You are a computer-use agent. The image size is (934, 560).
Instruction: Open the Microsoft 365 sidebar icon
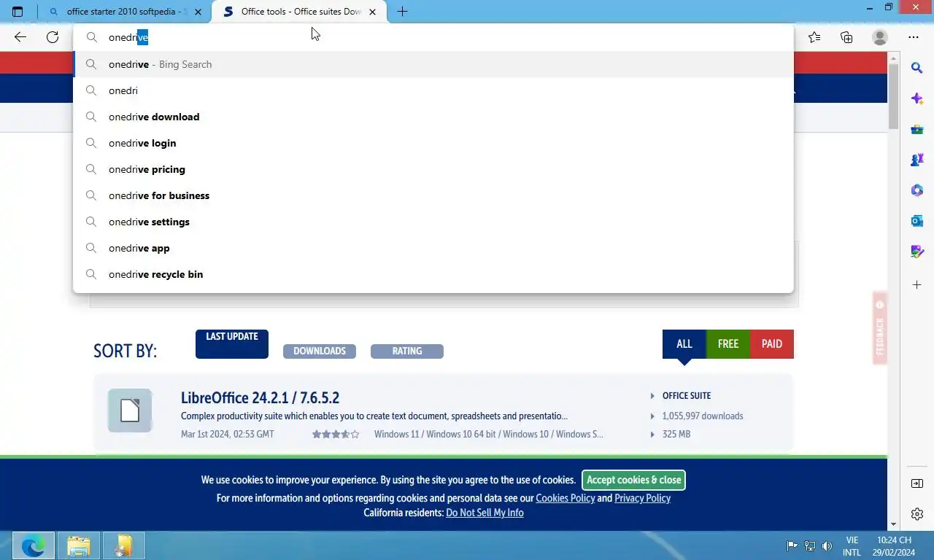917,190
